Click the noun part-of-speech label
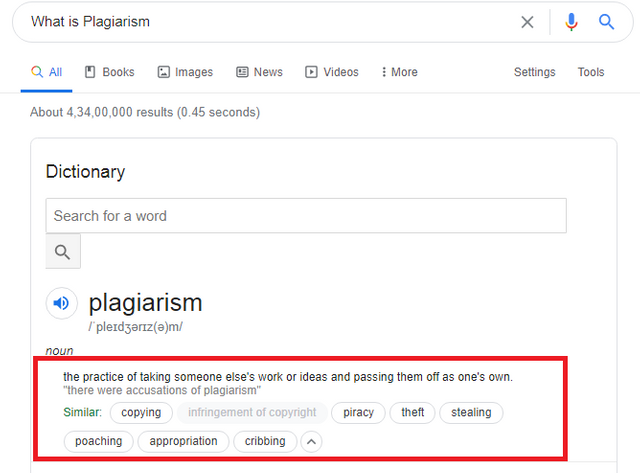Image resolution: width=640 pixels, height=473 pixels. (59, 351)
